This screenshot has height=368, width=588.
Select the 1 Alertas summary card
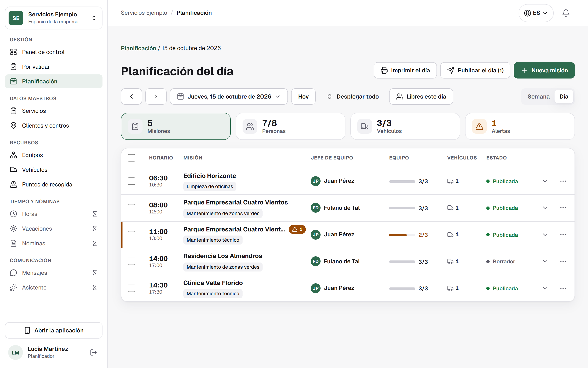[520, 126]
